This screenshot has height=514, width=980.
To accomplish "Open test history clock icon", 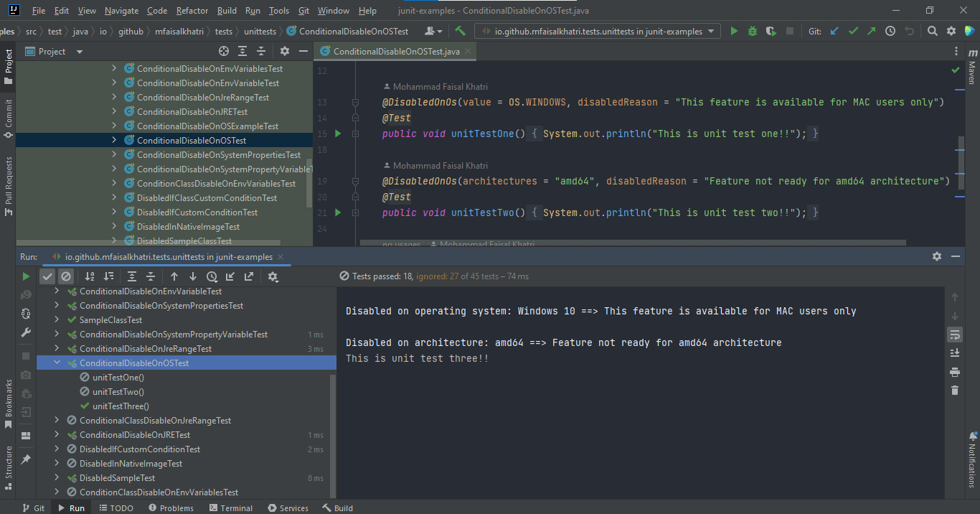I will point(212,276).
